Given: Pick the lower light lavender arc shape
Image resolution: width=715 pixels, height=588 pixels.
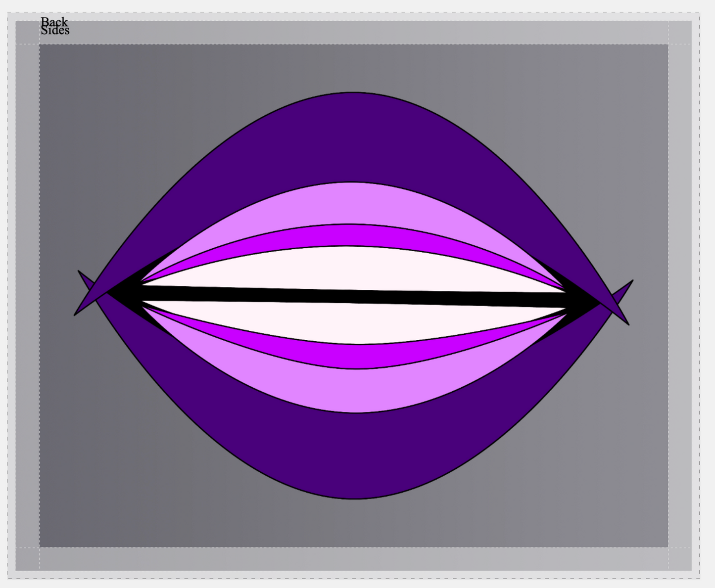Looking at the screenshot, I should point(355,391).
